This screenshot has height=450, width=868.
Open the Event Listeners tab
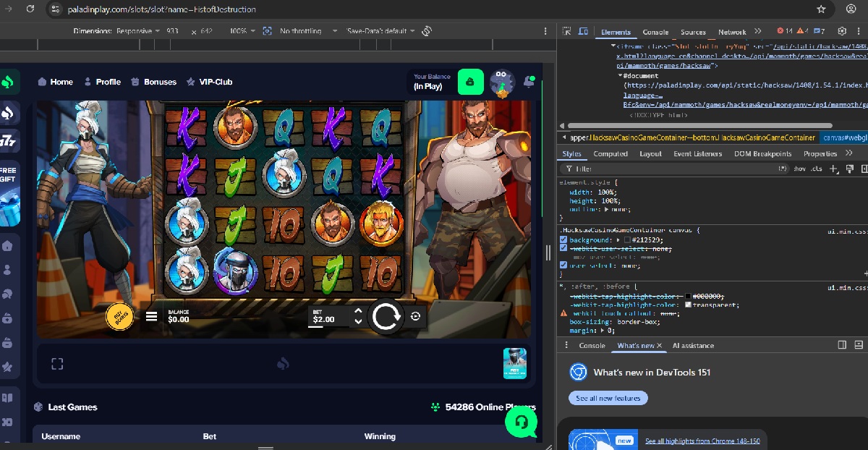[697, 153]
